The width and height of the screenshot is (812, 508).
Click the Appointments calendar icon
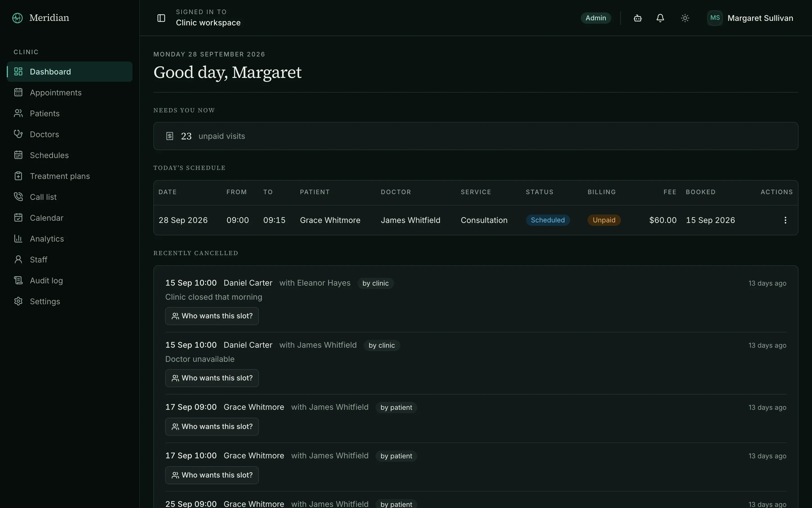(18, 92)
